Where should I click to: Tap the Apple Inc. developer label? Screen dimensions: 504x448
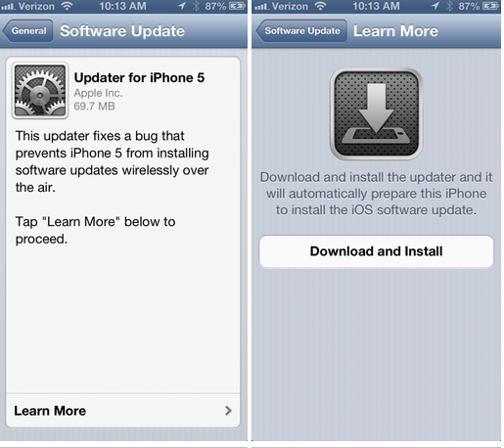point(98,93)
